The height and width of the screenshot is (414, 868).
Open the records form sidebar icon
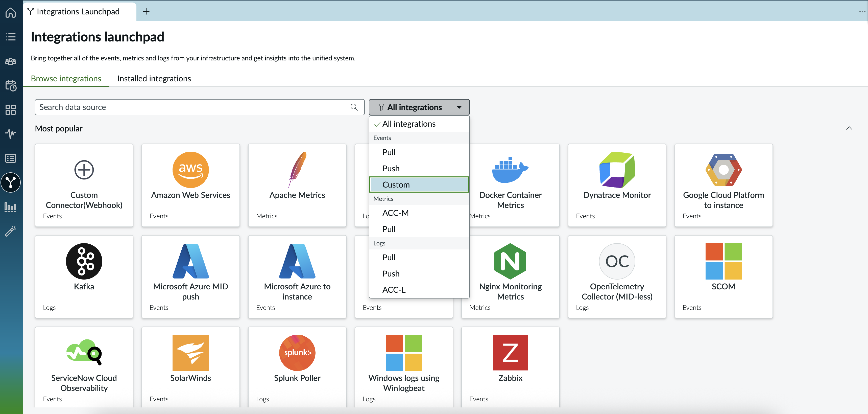pyautogui.click(x=11, y=158)
